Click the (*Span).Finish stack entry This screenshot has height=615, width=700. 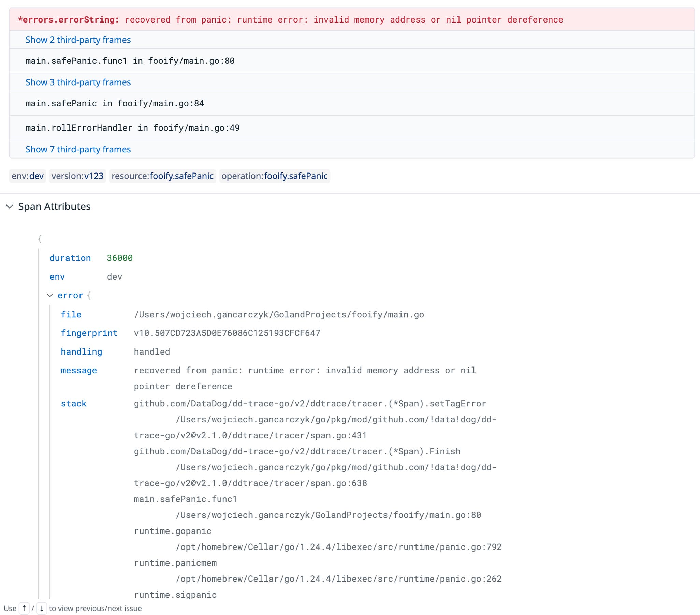pos(297,451)
